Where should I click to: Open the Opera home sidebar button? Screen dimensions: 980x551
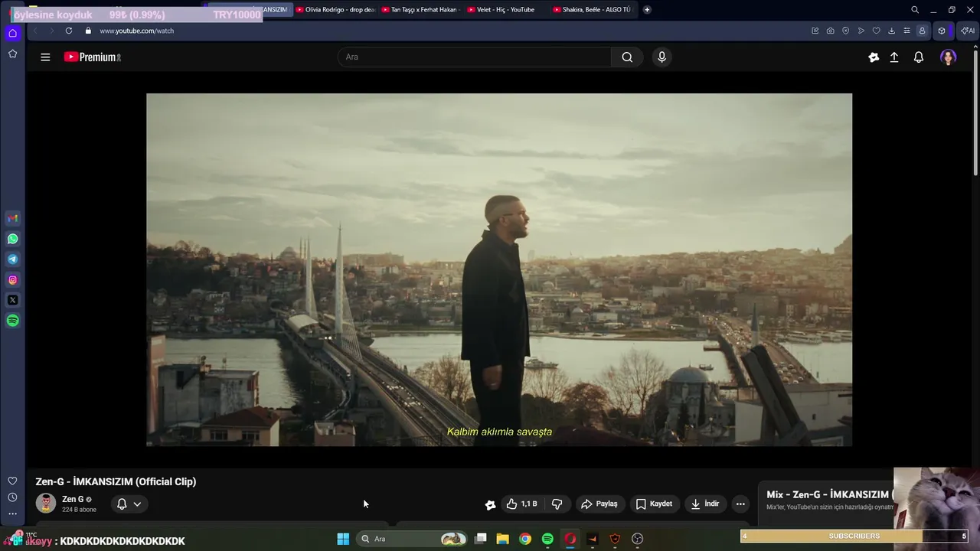click(x=12, y=33)
